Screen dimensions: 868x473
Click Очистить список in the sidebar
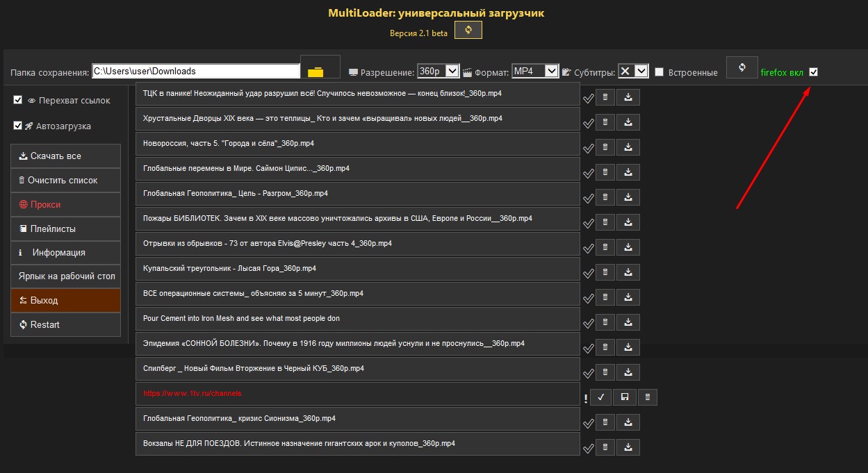tap(66, 181)
